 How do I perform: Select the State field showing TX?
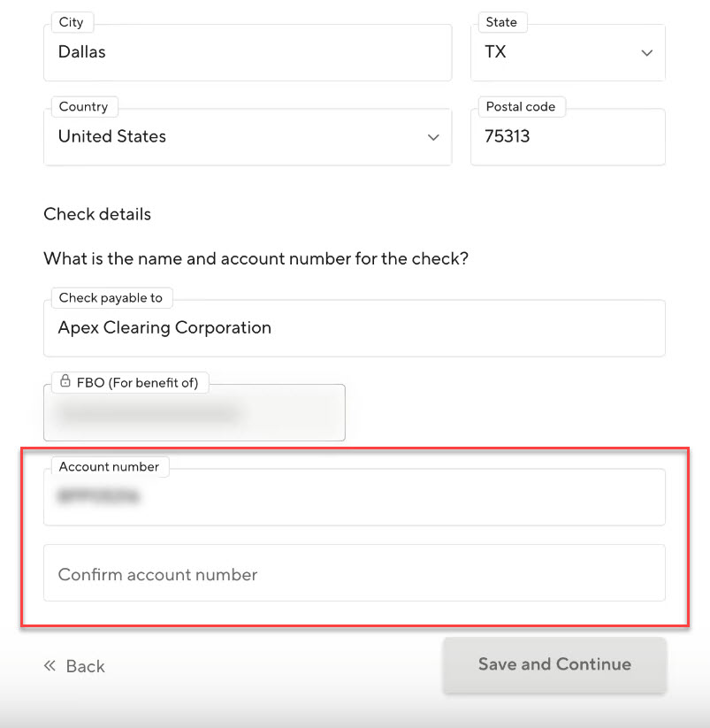point(557,53)
